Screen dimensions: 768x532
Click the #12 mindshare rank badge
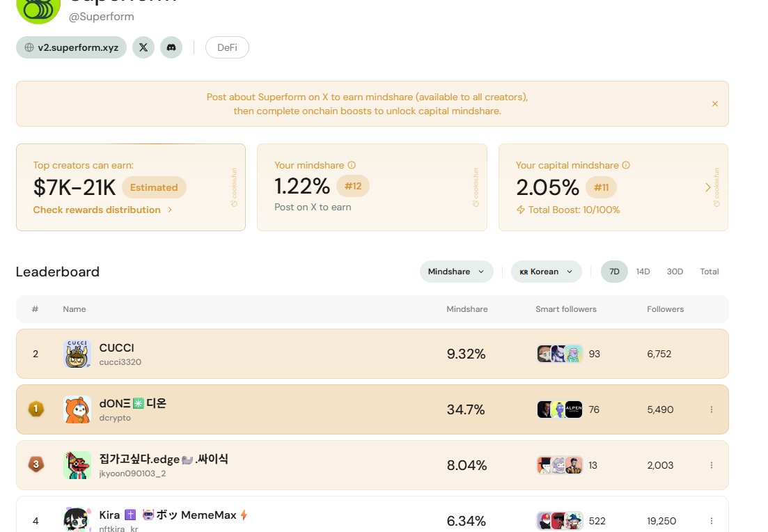[x=352, y=186]
